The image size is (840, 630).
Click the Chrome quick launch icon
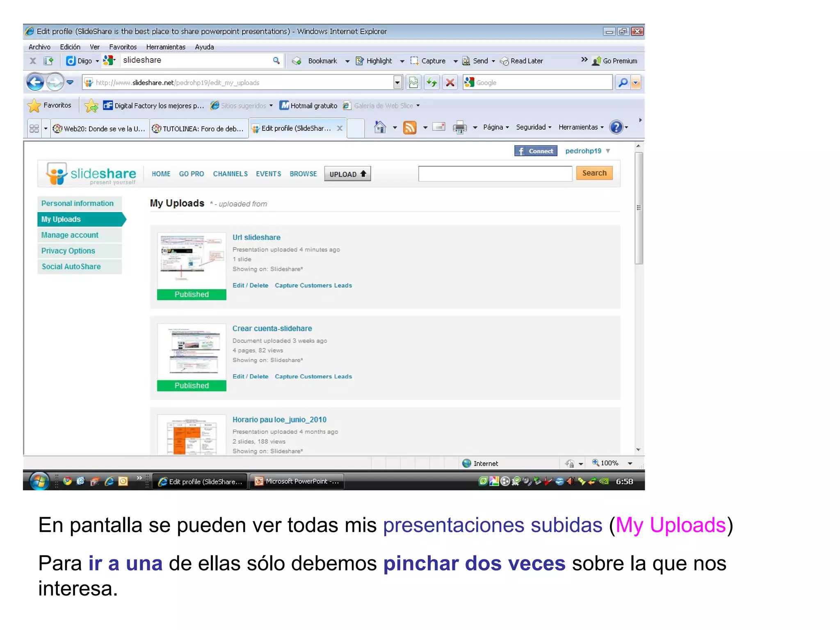coord(67,481)
